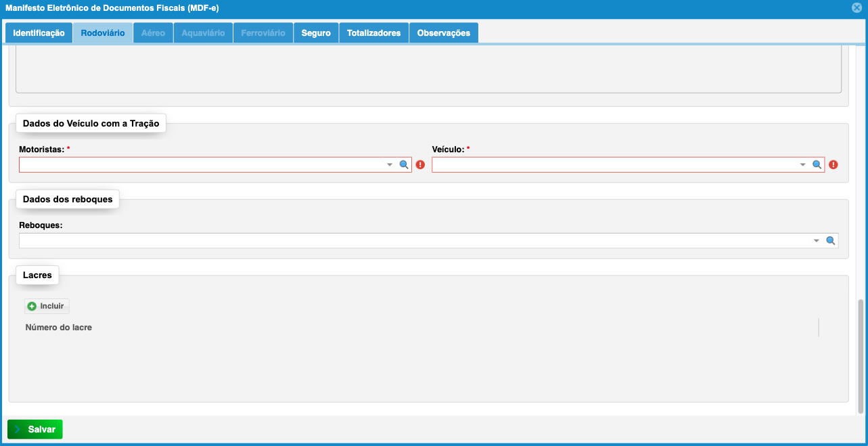The width and height of the screenshot is (868, 446).
Task: Click the Veículo red error warning icon
Action: (x=833, y=164)
